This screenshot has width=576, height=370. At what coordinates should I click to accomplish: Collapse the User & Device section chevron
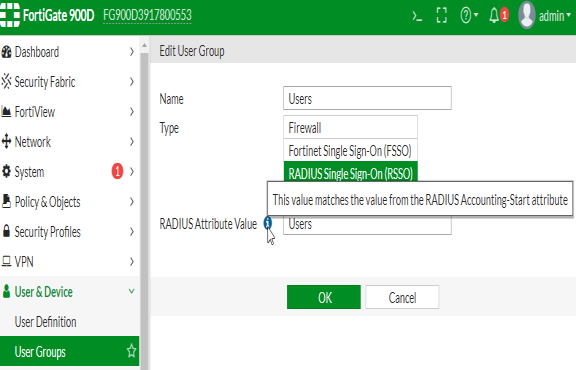coord(131,292)
